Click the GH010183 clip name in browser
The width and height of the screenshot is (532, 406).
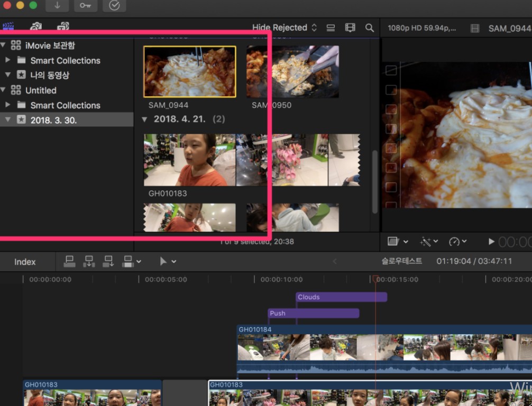[x=168, y=193]
